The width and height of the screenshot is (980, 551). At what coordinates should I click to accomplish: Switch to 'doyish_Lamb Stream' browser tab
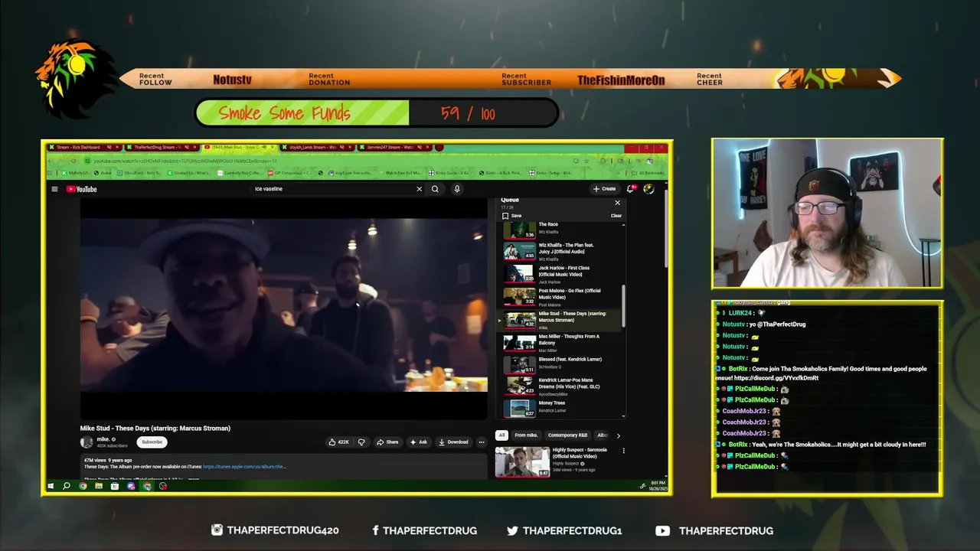click(x=318, y=147)
